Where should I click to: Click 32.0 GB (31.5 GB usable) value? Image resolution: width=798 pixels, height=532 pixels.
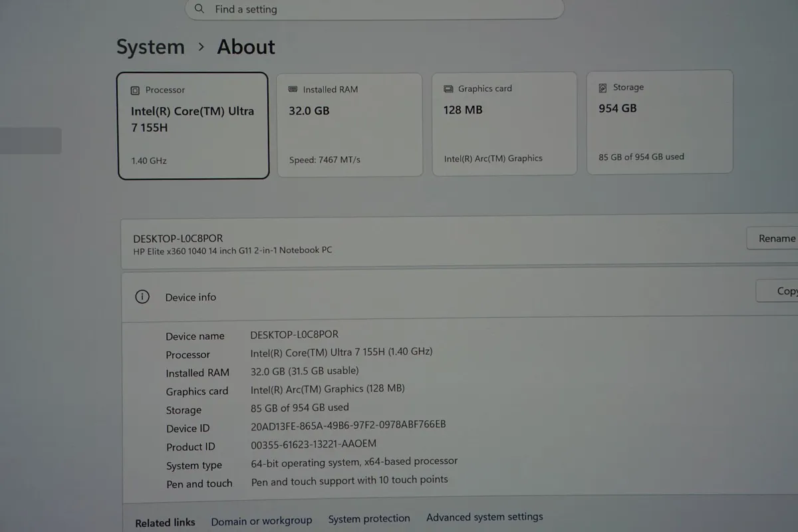tap(305, 371)
